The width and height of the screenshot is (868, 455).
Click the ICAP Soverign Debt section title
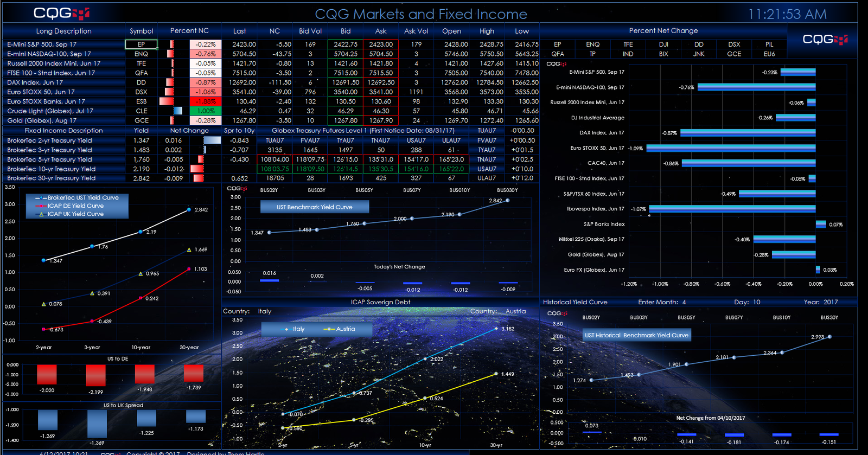(x=380, y=302)
